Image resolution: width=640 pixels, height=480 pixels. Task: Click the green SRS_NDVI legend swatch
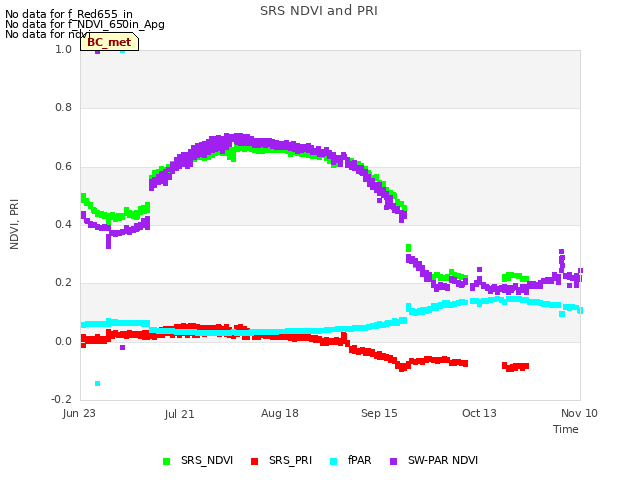[167, 462]
